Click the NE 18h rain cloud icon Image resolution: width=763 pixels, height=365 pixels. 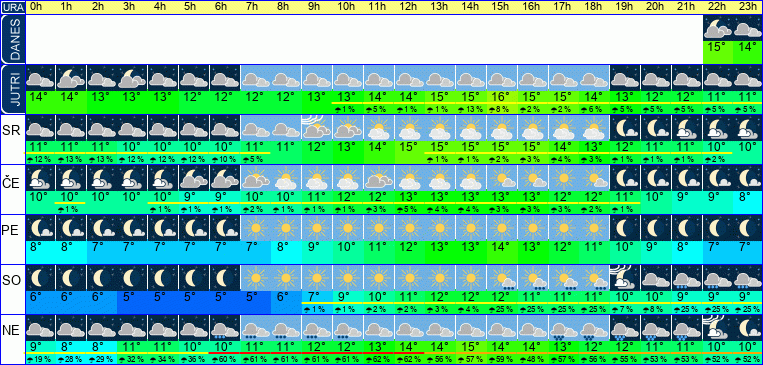(594, 327)
